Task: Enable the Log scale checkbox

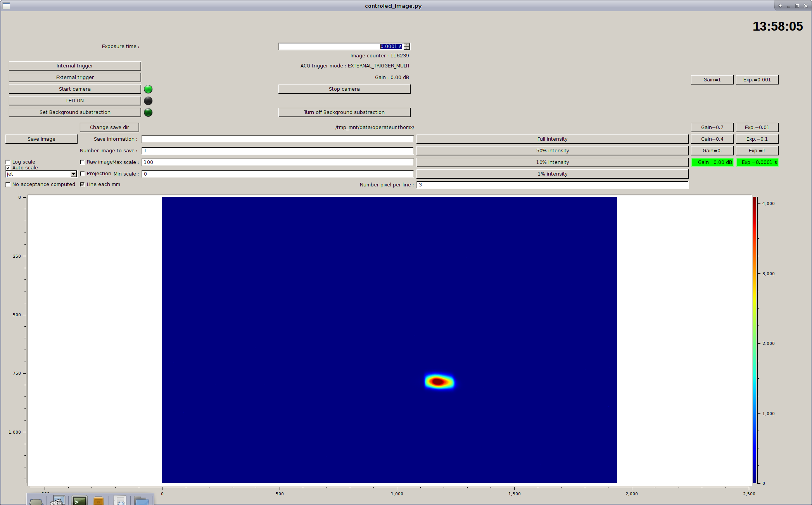Action: 8,162
